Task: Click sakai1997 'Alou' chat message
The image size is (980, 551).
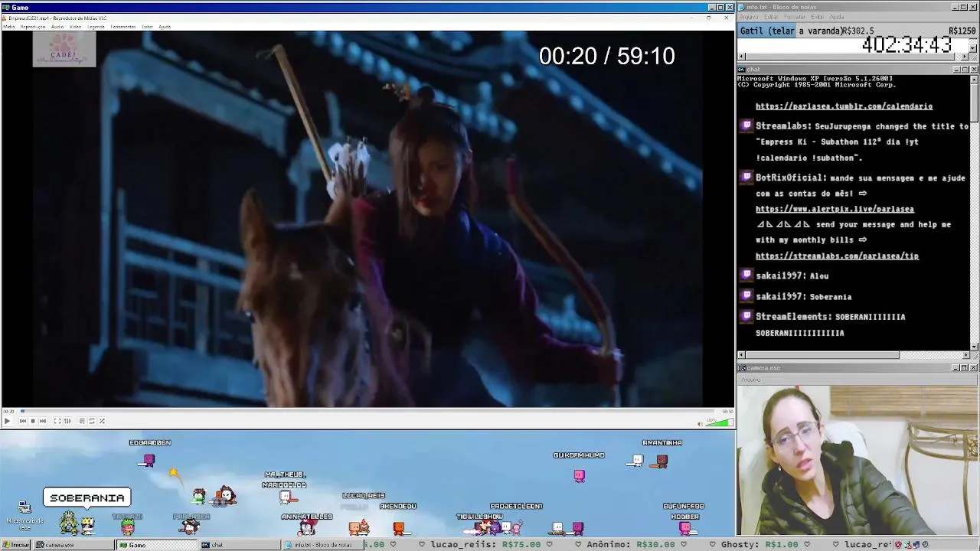Action: (x=792, y=275)
